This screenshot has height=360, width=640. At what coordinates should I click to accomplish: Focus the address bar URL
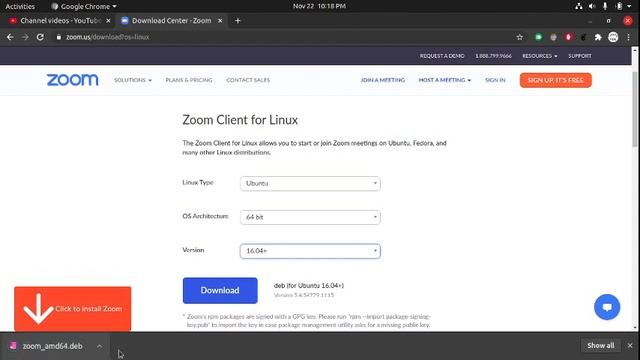(108, 37)
